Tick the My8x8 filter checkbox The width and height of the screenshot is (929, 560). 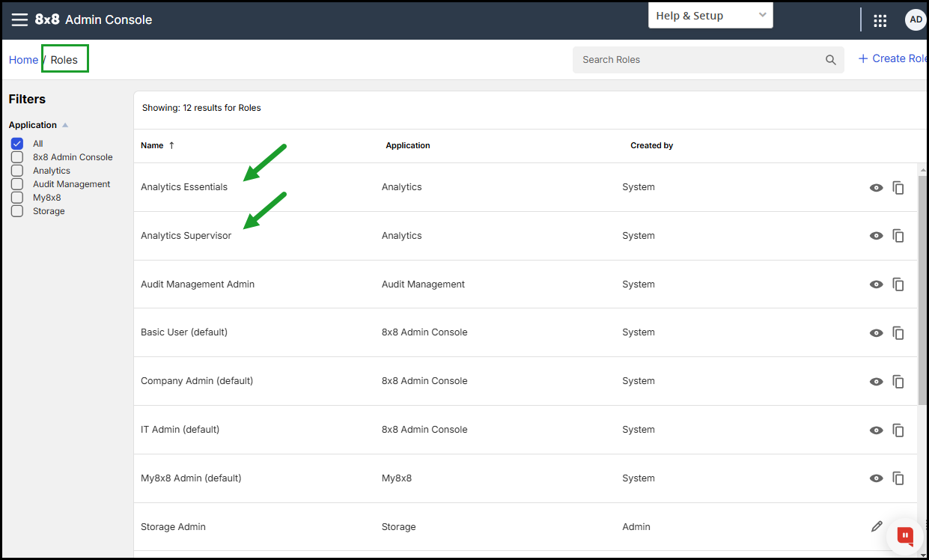tap(16, 198)
